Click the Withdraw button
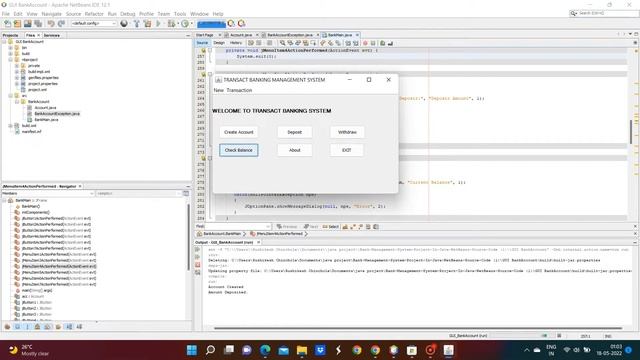The width and height of the screenshot is (640, 360). 347,132
